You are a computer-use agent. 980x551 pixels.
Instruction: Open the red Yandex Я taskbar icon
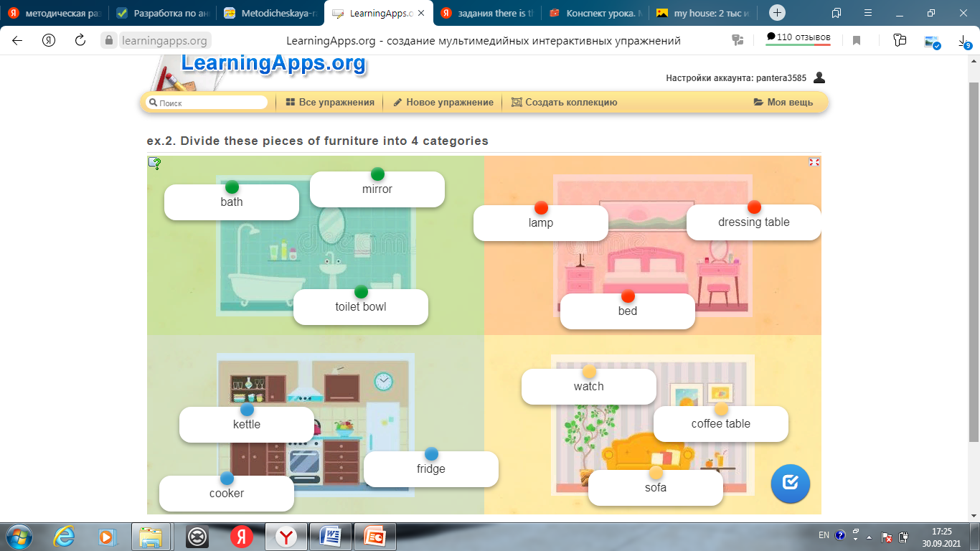point(241,537)
